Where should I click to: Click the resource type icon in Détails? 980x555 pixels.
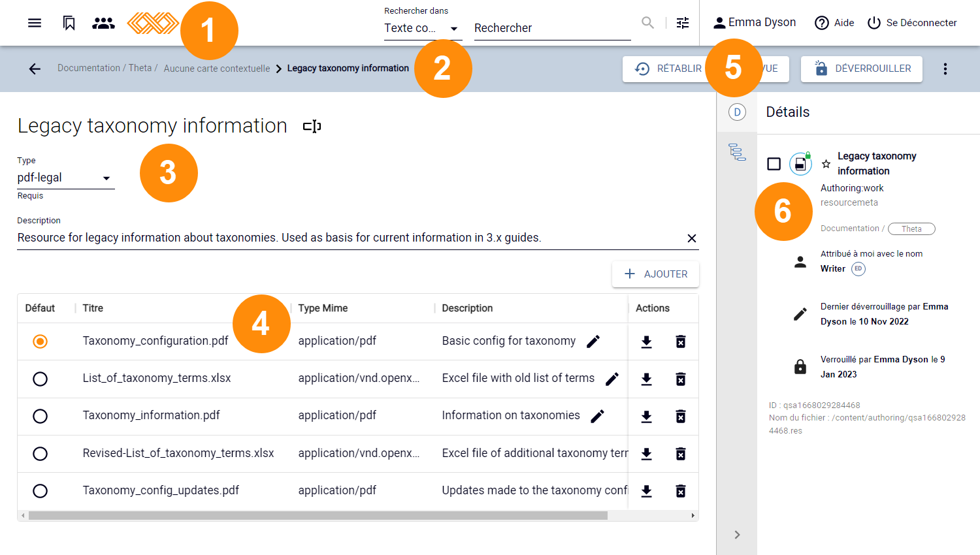(800, 164)
